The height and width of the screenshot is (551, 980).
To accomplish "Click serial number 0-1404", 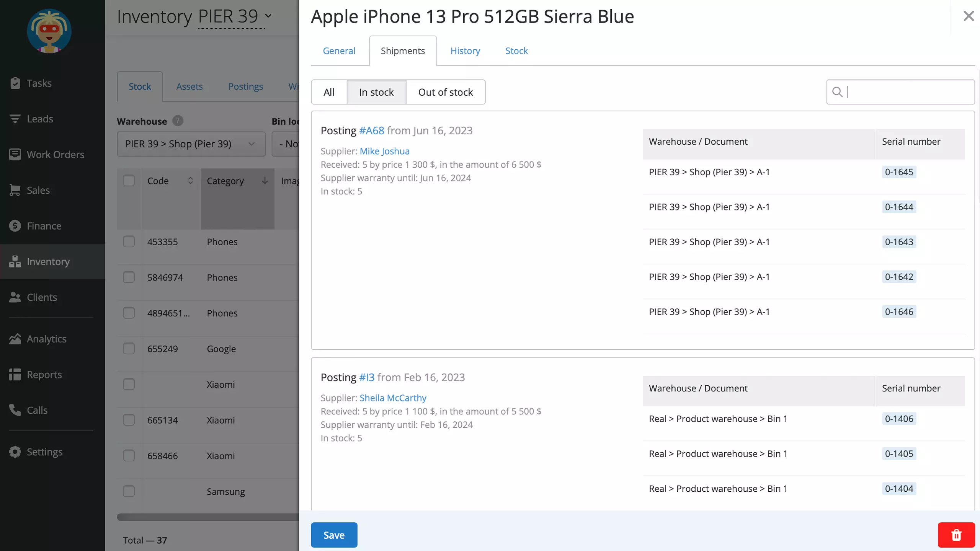I will pyautogui.click(x=899, y=489).
